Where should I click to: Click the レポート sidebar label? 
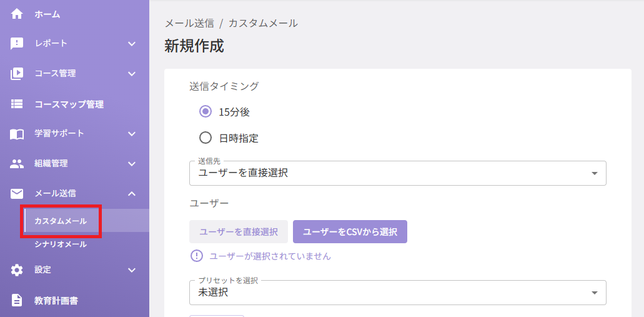tap(51, 44)
